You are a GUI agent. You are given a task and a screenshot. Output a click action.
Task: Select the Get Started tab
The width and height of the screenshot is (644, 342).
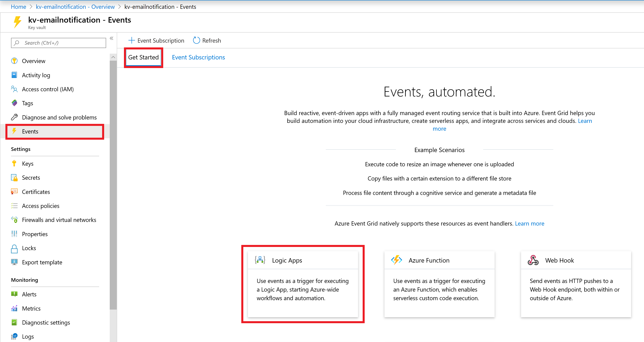pyautogui.click(x=143, y=57)
